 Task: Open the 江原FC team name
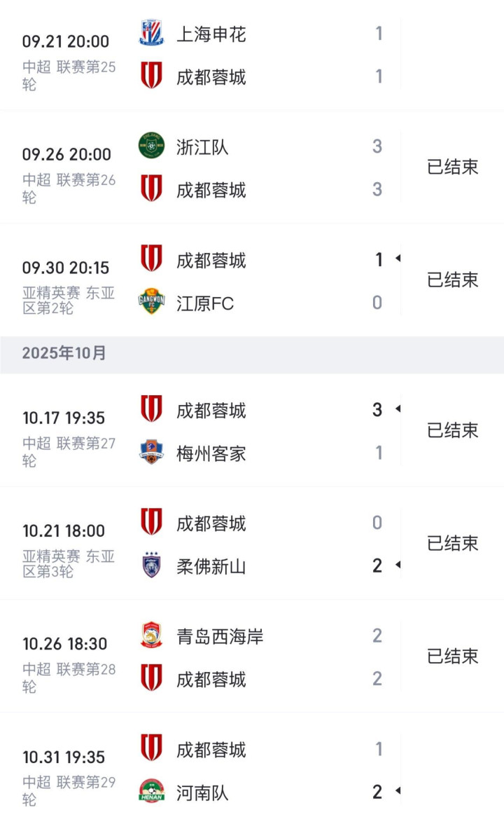(x=205, y=303)
